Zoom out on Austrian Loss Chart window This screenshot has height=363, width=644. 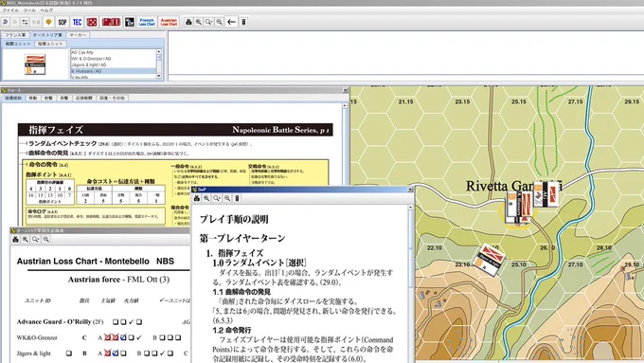[x=46, y=239]
